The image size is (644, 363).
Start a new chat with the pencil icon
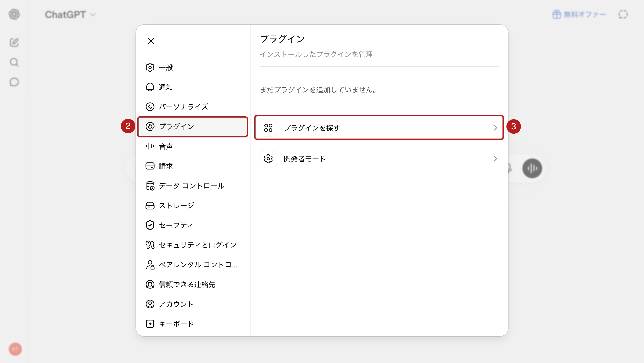[x=14, y=43]
